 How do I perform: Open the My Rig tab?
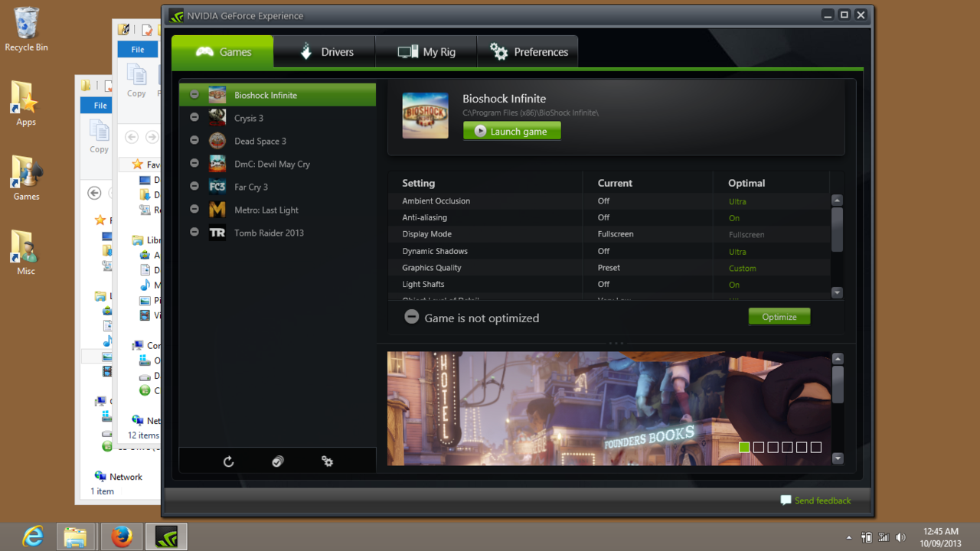pos(426,52)
